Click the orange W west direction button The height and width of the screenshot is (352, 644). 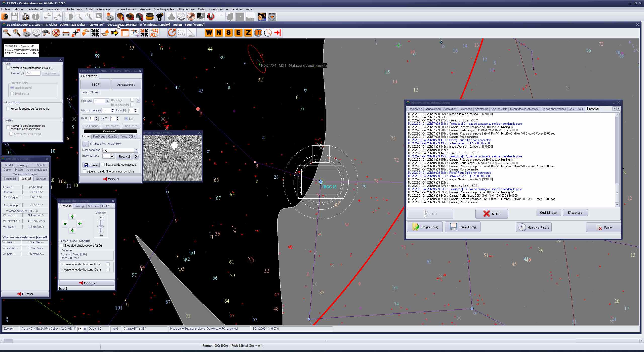click(209, 33)
